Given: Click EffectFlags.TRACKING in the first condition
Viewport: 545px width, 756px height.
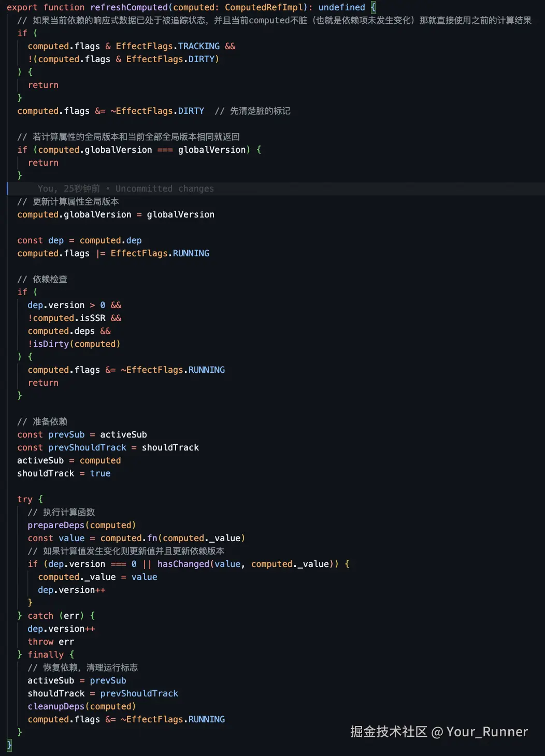Looking at the screenshot, I should 167,46.
